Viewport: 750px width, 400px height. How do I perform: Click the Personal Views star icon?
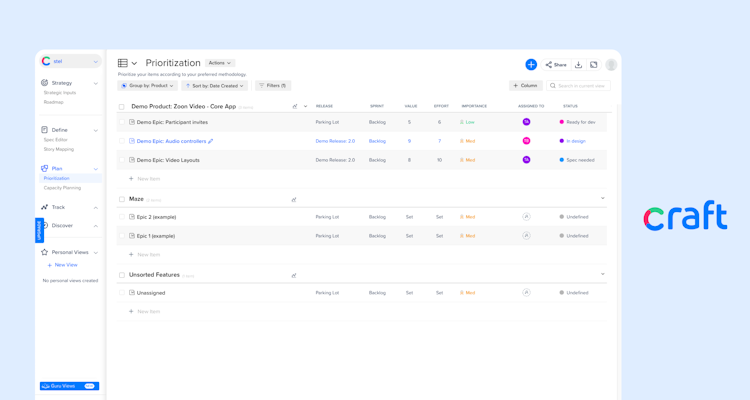tap(44, 252)
